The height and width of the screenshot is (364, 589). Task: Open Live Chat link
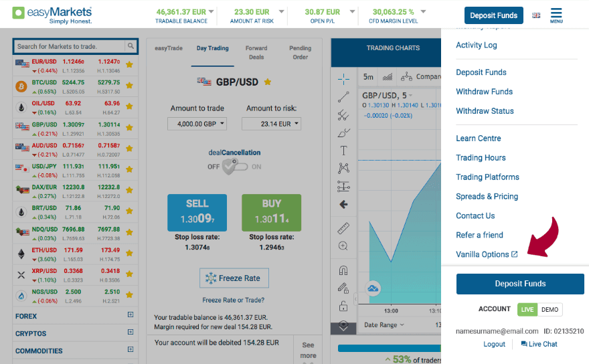539,344
